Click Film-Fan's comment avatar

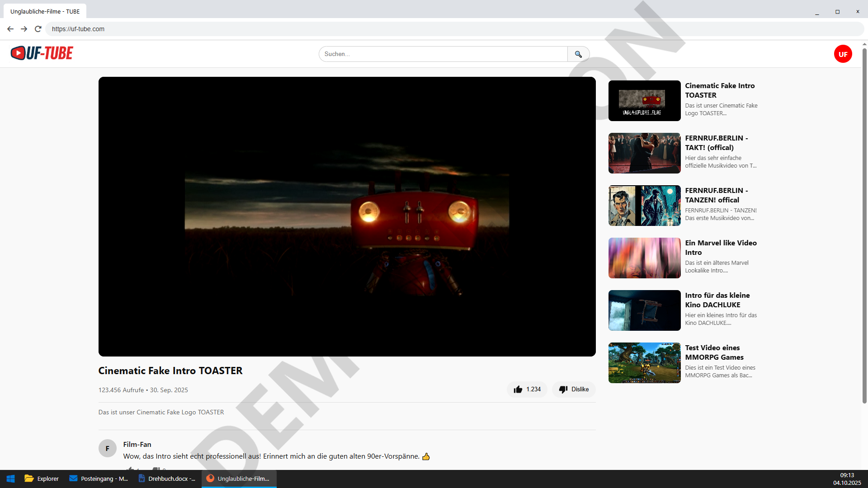point(108,448)
